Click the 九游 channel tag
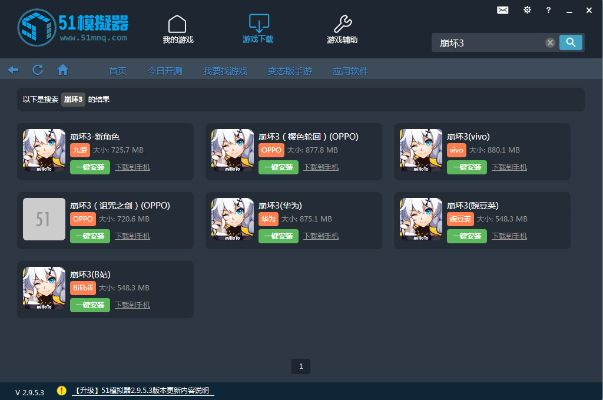Screen dimensions: 603x400 [80, 150]
